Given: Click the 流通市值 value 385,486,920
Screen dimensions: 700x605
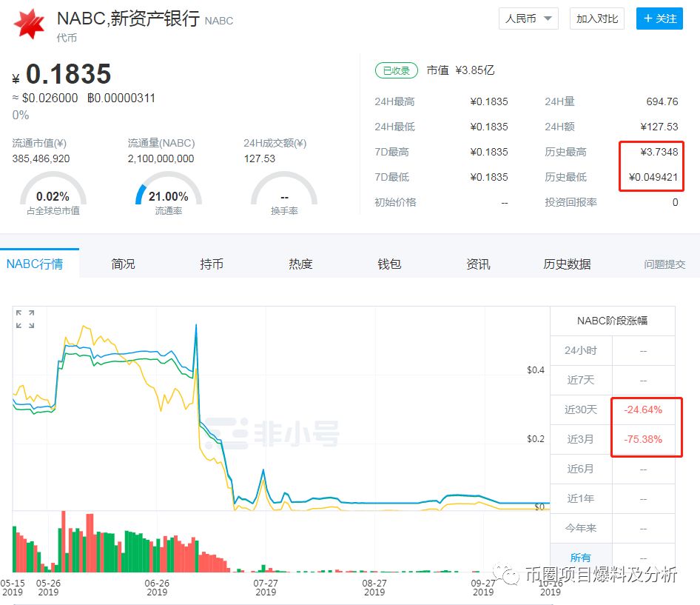Looking at the screenshot, I should [x=41, y=158].
